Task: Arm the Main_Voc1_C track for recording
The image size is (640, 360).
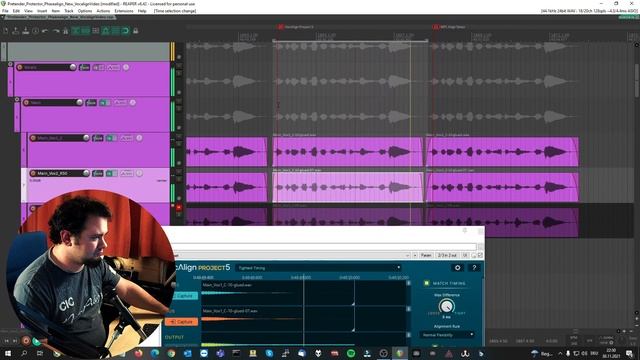Action: coord(33,138)
